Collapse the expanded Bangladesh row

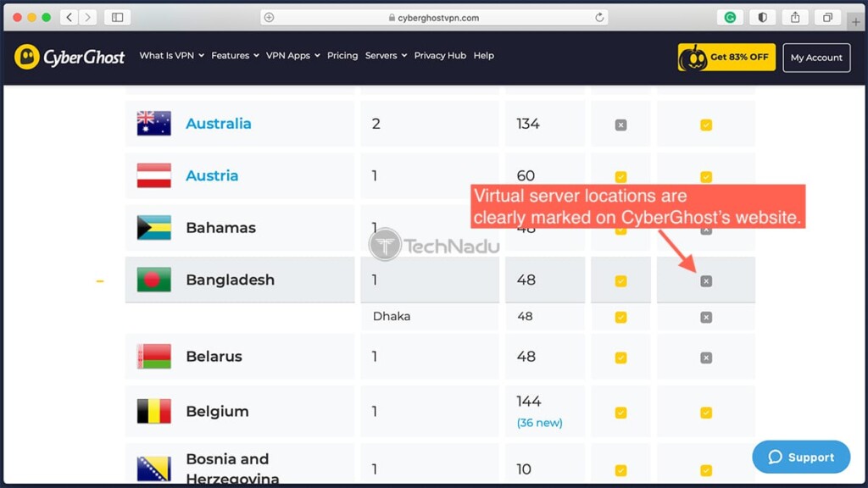[100, 281]
